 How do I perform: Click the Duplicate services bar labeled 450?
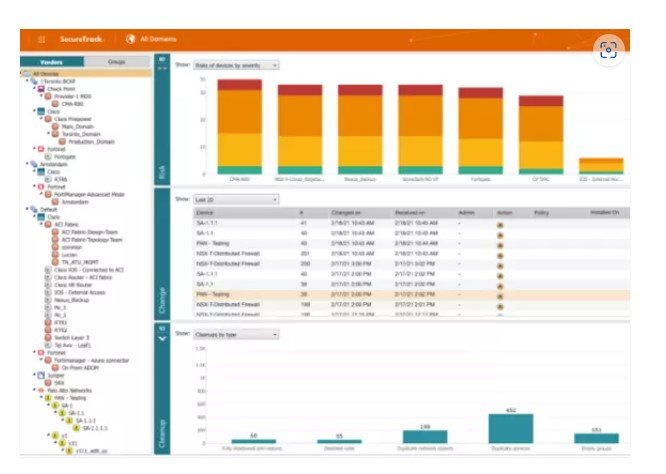pos(511,429)
